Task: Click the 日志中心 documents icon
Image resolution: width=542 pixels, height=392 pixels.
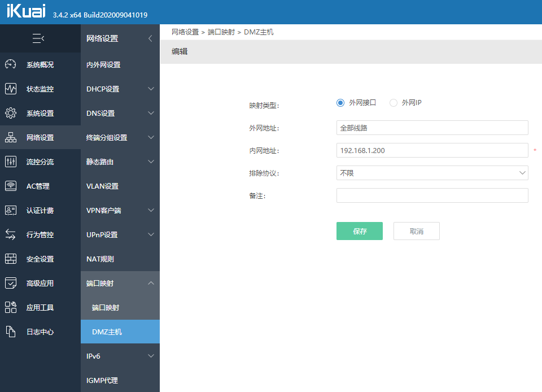Action: click(10, 332)
